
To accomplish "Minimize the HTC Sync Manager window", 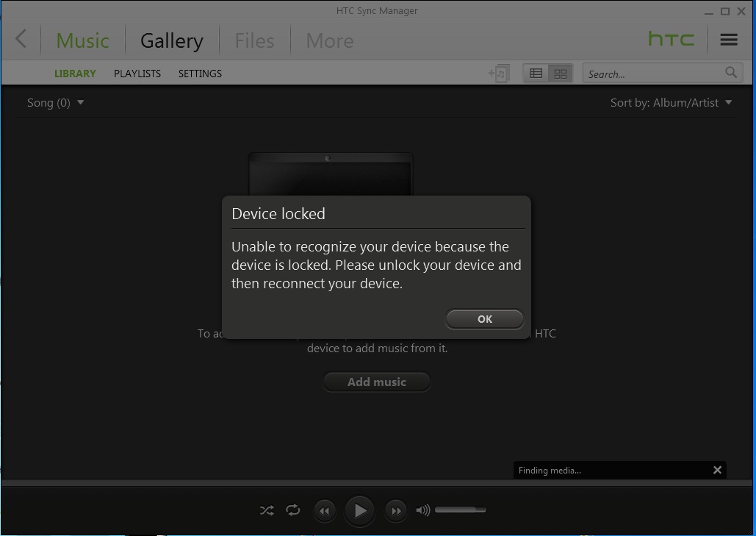I will pos(708,12).
